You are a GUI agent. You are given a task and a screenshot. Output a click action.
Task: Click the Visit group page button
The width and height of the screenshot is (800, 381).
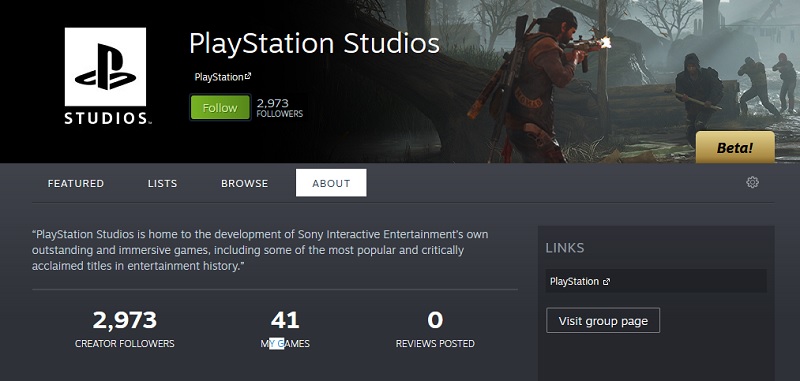pyautogui.click(x=603, y=321)
